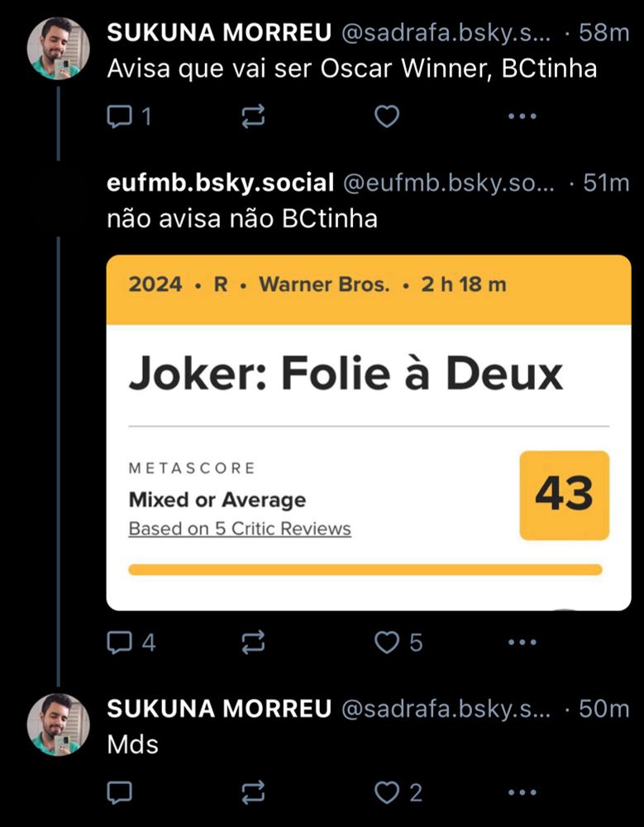Screen dimensions: 644x827
Task: Repost the "não avisa não BCtinha" post
Action: coord(252,643)
